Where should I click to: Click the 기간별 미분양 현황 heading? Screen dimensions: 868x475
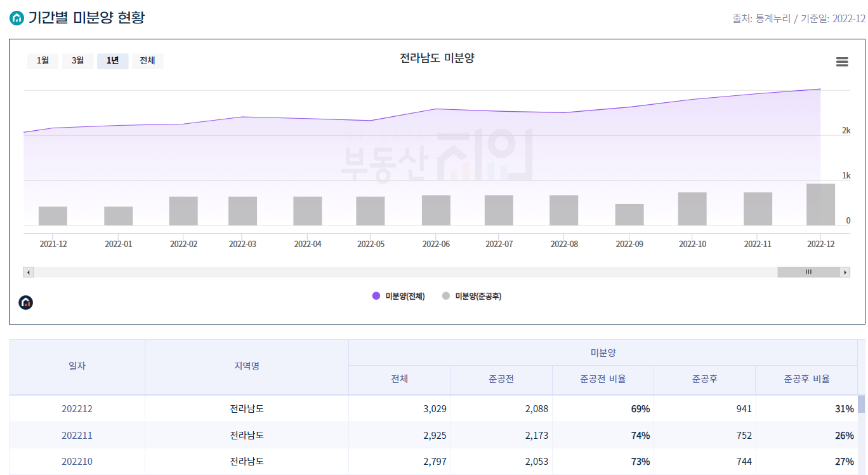(86, 18)
